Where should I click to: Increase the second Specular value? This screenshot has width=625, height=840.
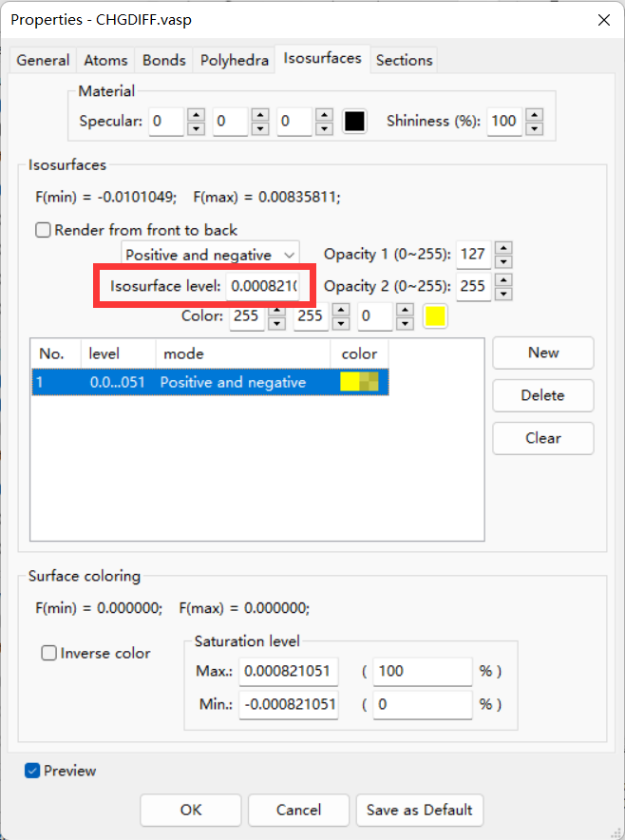coord(260,115)
